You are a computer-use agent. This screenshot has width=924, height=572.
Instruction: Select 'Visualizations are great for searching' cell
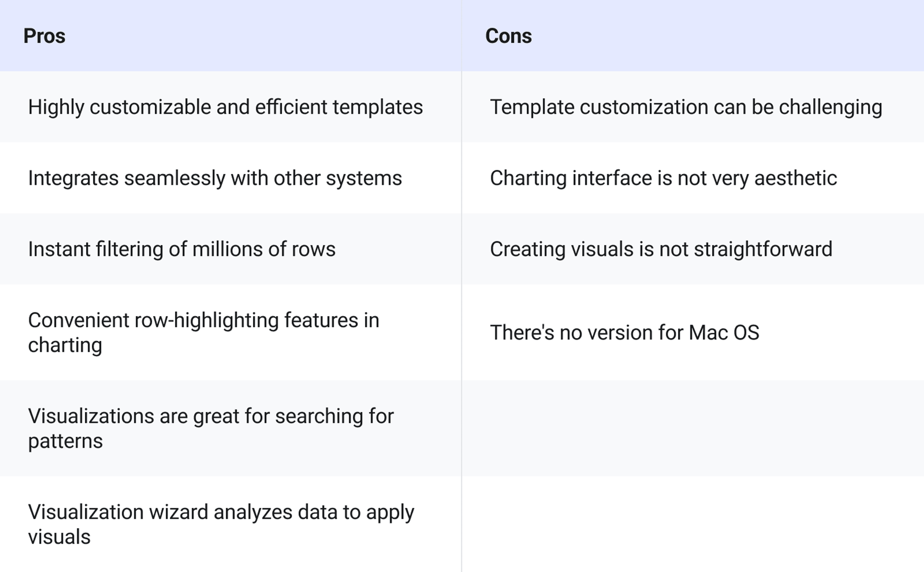(x=211, y=428)
